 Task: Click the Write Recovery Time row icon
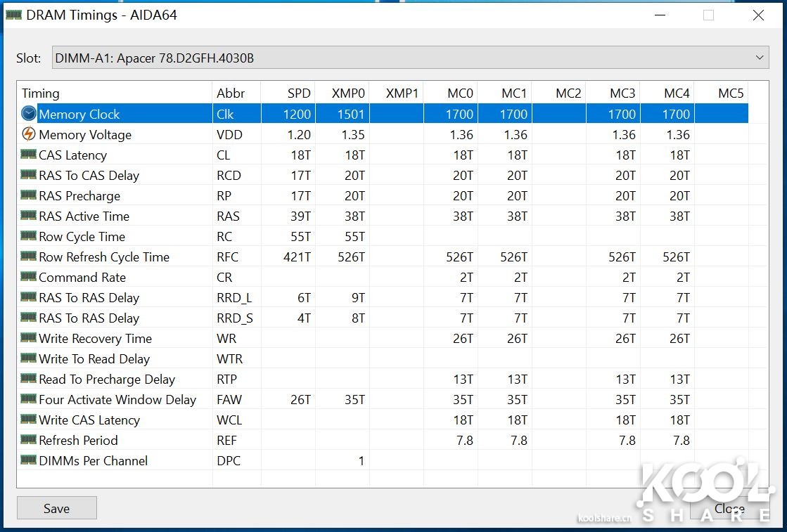(x=28, y=338)
